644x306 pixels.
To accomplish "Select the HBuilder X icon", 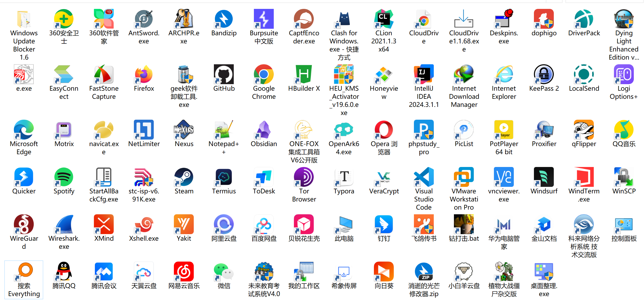I will coord(304,74).
